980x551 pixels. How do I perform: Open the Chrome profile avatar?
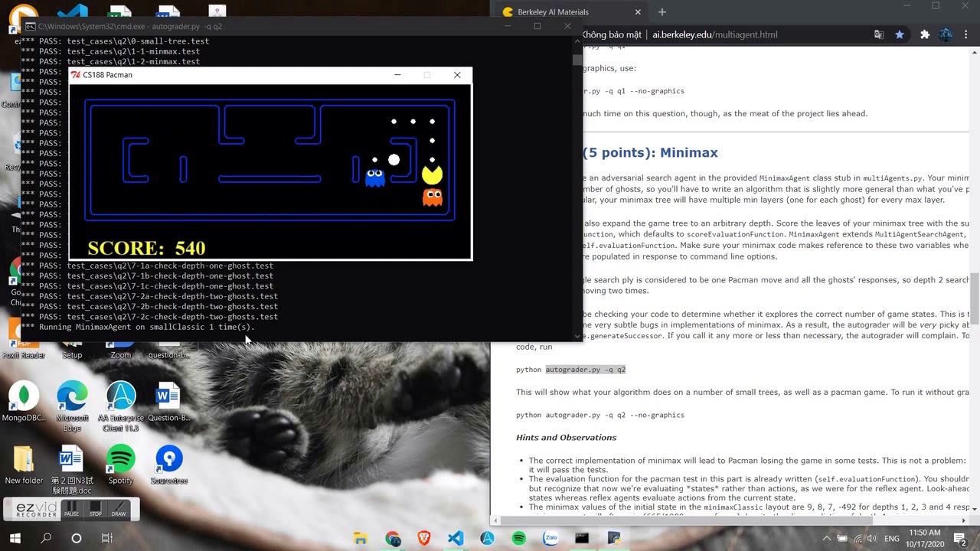[946, 34]
